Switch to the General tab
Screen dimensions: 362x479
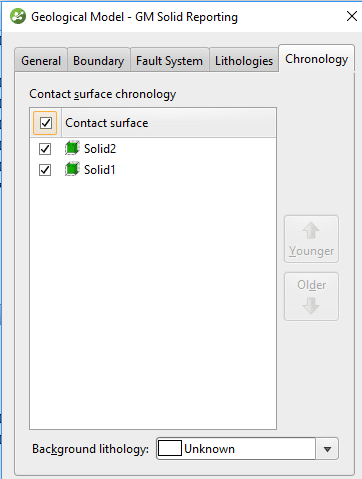(41, 60)
